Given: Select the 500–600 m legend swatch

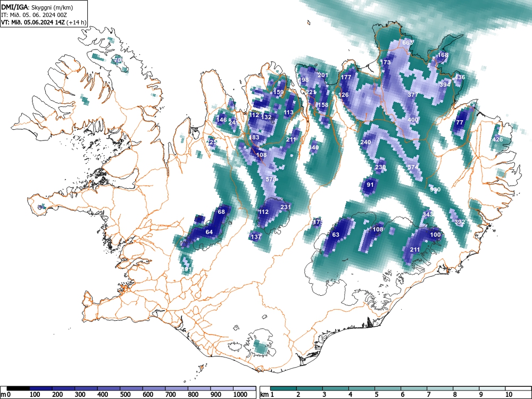Looking at the screenshot, I should (131, 388).
